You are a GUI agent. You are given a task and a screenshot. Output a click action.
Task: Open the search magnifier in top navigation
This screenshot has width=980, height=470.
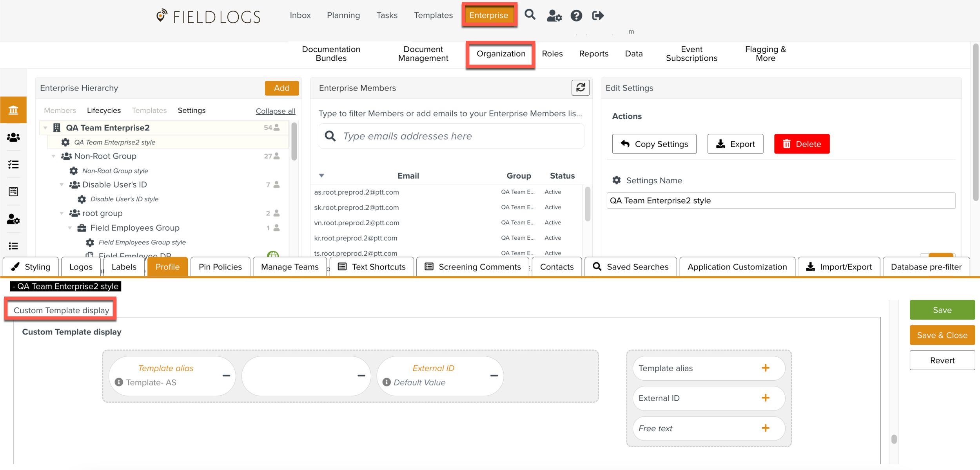pos(530,15)
